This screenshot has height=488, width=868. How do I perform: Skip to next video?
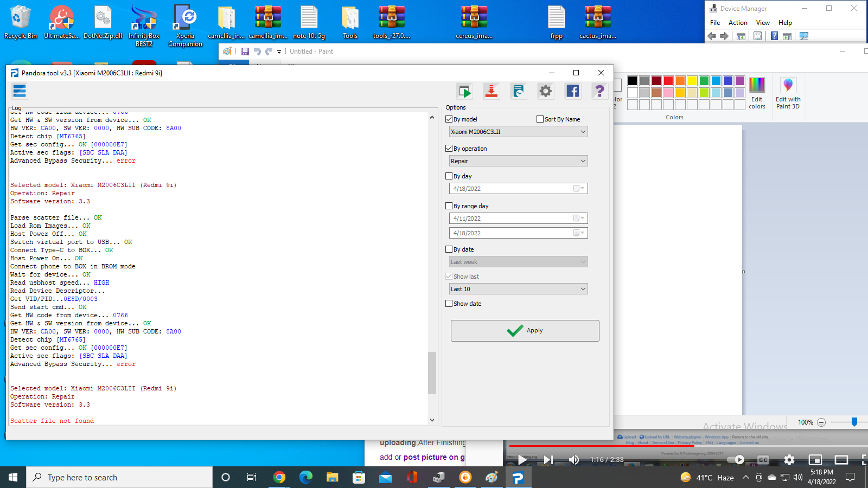[548, 460]
